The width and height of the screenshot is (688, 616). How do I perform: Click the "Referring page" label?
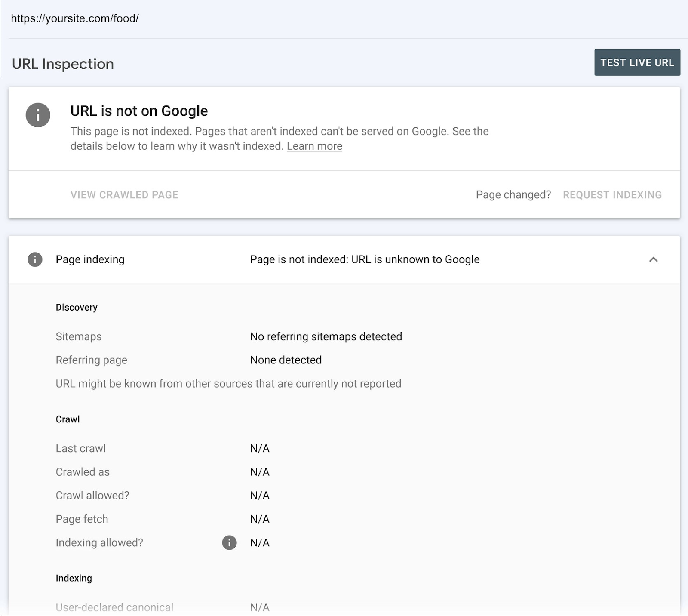point(91,360)
